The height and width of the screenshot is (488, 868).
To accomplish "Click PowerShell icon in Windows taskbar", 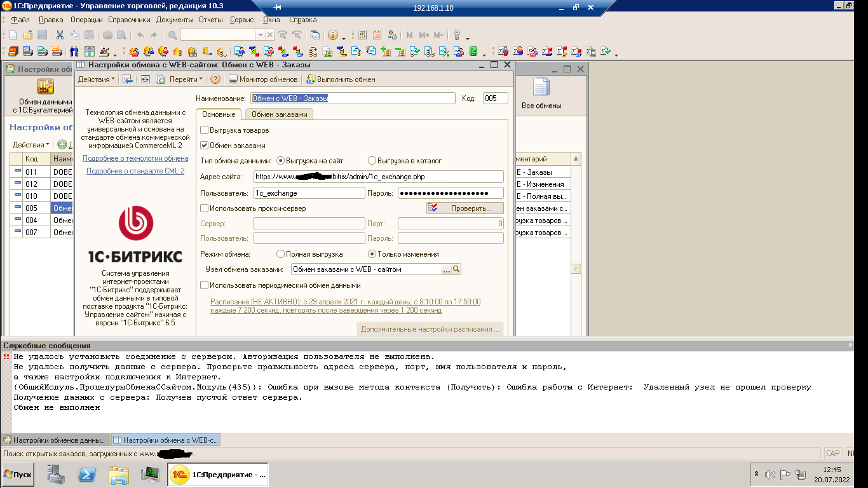I will click(x=87, y=474).
